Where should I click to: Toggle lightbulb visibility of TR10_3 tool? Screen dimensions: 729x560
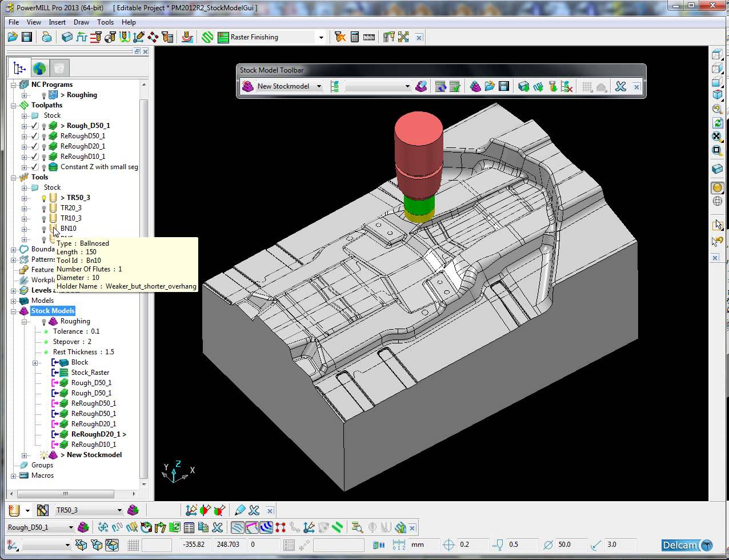(43, 218)
